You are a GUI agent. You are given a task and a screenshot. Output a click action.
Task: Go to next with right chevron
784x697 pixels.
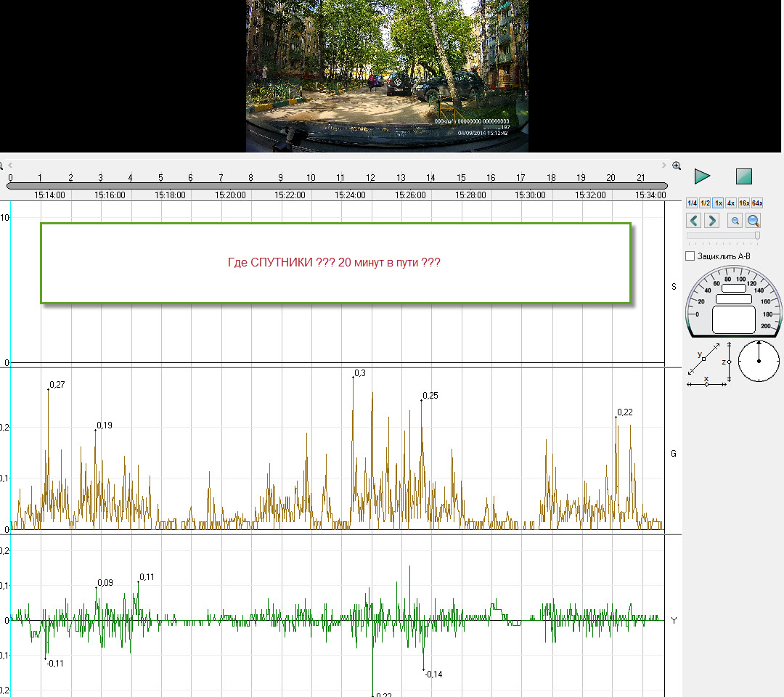[x=711, y=221]
